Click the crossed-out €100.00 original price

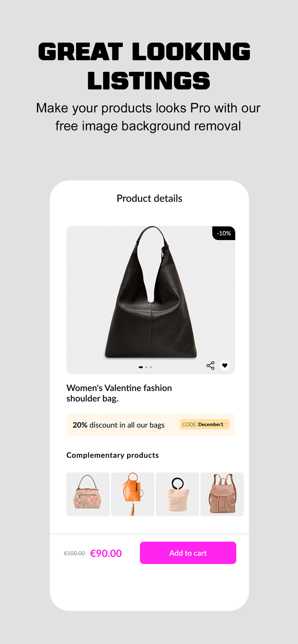click(74, 553)
